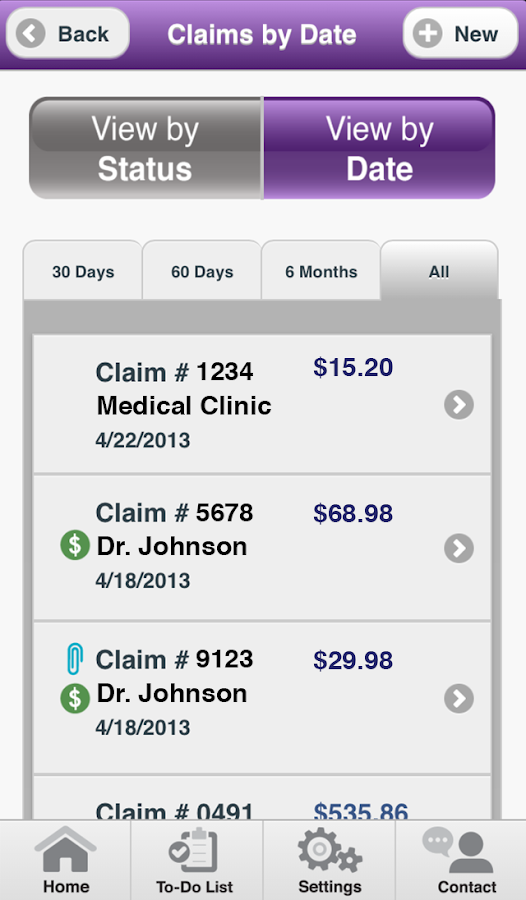
Task: Click the green dollar icon on Claim 5678
Action: [x=75, y=545]
